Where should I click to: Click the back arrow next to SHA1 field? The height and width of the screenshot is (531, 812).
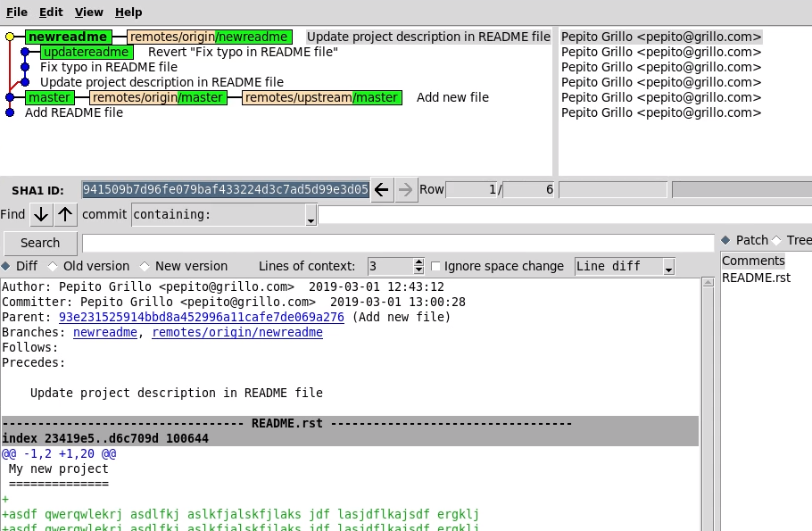(x=382, y=189)
